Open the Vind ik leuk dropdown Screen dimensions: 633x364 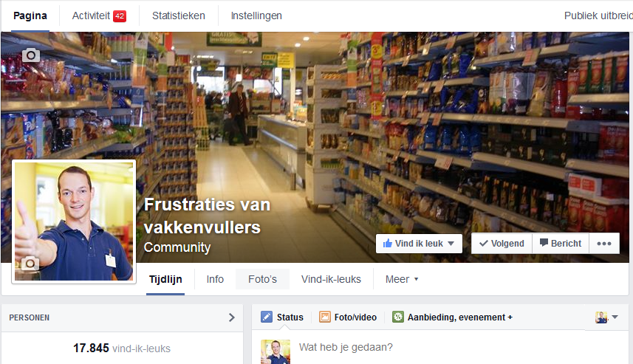coord(419,244)
